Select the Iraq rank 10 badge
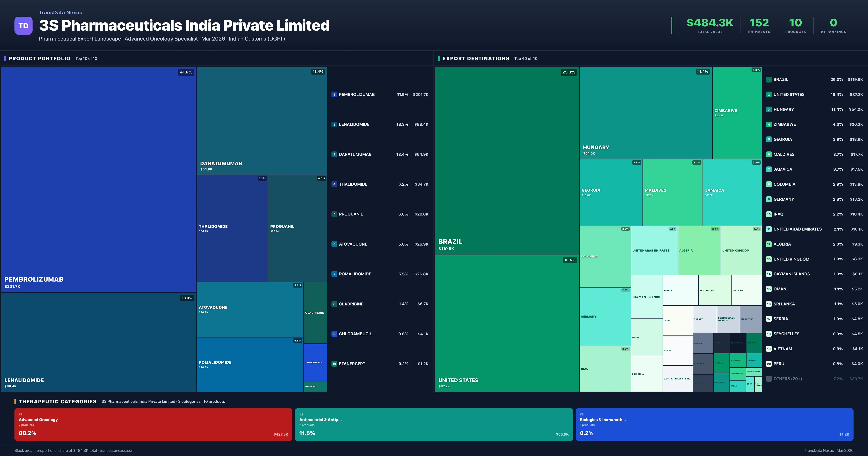 769,214
